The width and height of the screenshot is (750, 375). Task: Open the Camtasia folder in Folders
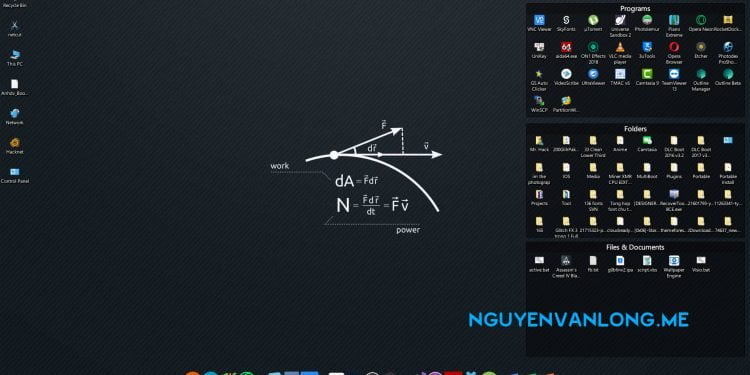(647, 143)
